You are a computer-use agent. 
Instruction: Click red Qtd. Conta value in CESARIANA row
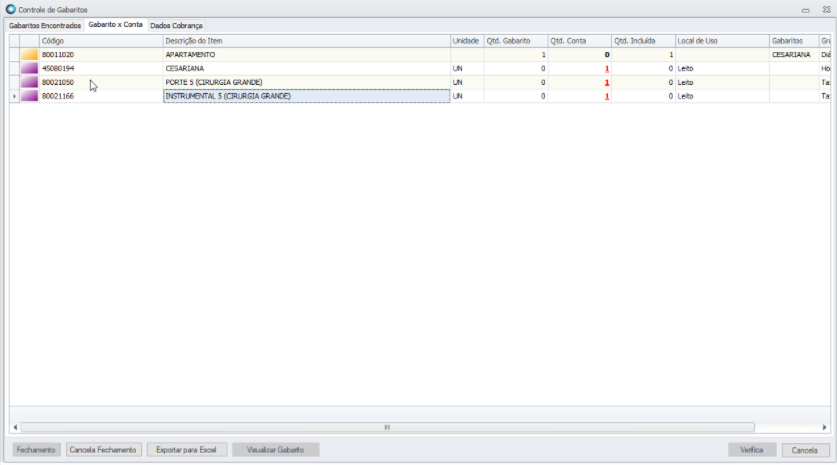pyautogui.click(x=606, y=68)
